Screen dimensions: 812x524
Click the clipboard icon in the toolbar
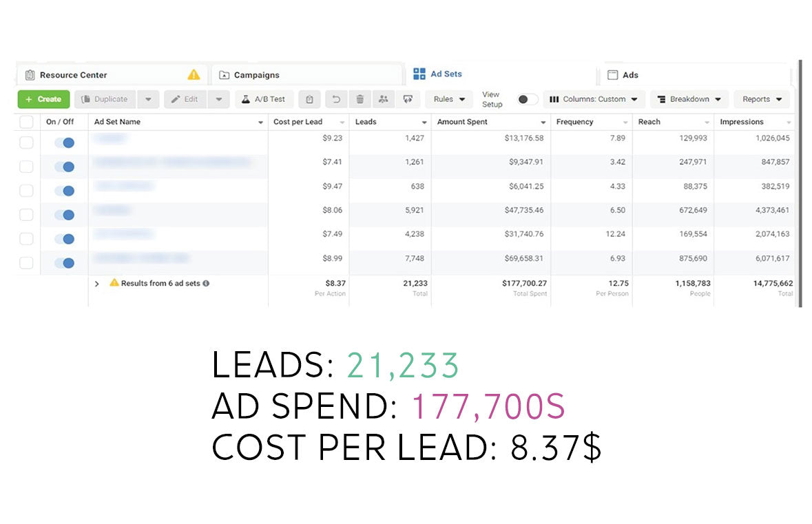[x=309, y=99]
